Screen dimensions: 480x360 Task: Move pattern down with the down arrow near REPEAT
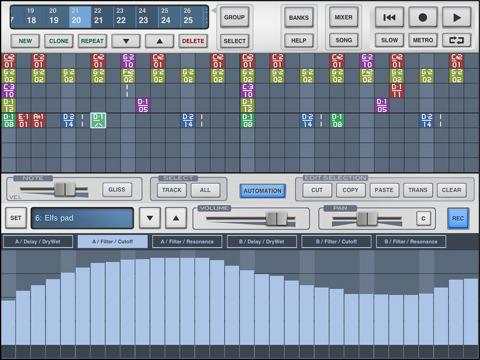click(126, 41)
